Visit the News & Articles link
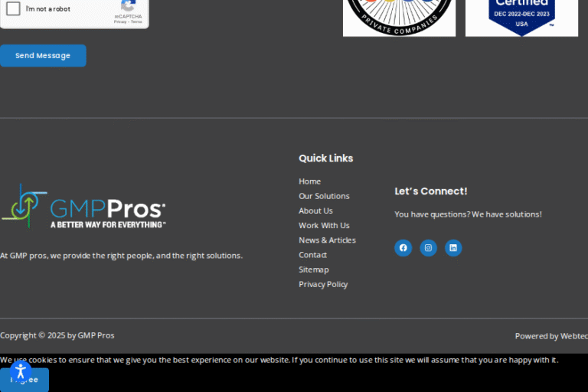 click(327, 240)
